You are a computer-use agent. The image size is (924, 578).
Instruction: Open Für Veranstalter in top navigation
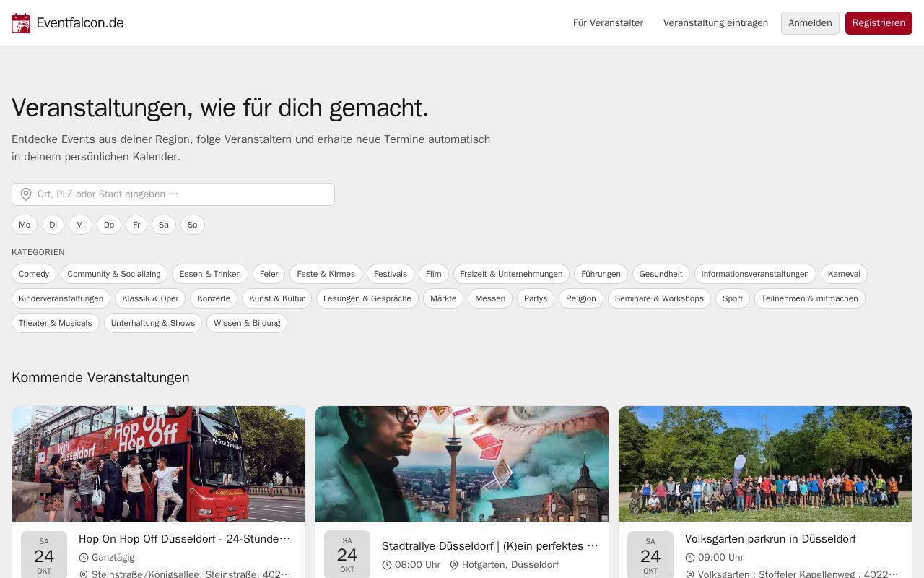point(608,23)
